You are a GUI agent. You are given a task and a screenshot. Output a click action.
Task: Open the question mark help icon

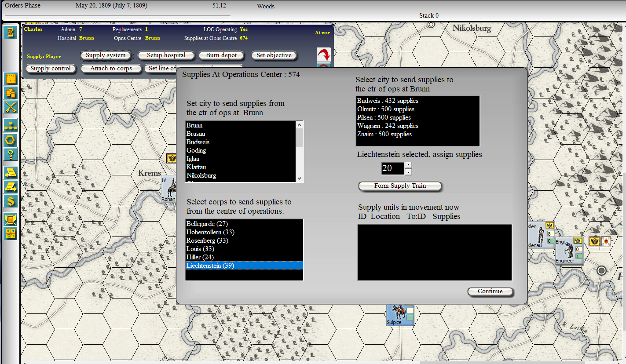(11, 154)
